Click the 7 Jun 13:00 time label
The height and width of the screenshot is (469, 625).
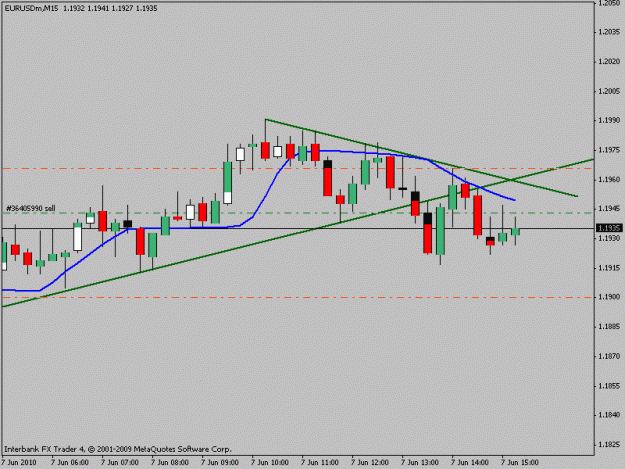click(420, 462)
